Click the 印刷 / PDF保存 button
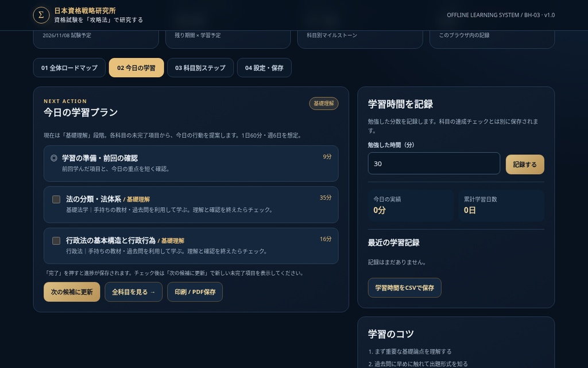The height and width of the screenshot is (368, 588). 195,292
